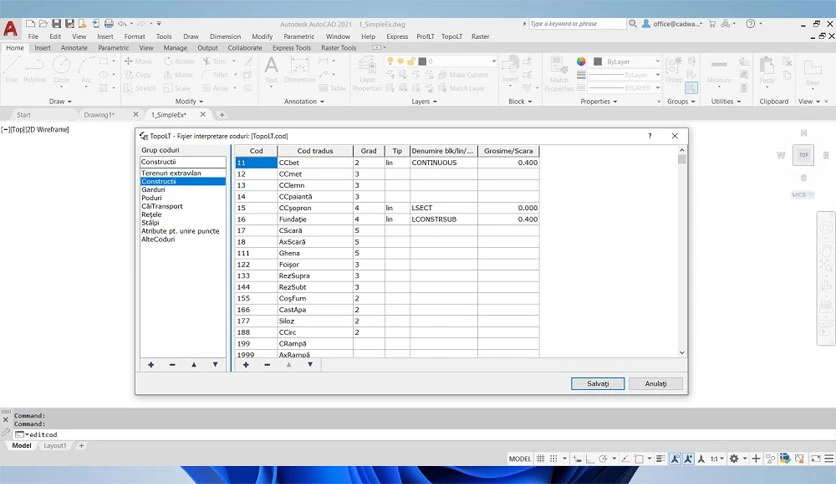The height and width of the screenshot is (484, 836).
Task: Click the New drawing icon in quick access toolbar
Action: coord(30,23)
